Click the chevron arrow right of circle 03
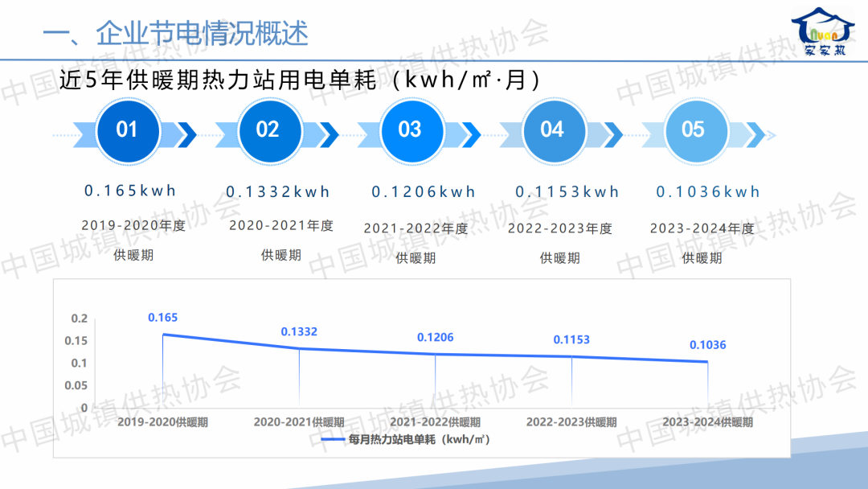Screen dimensions: 868x489 pos(469,134)
